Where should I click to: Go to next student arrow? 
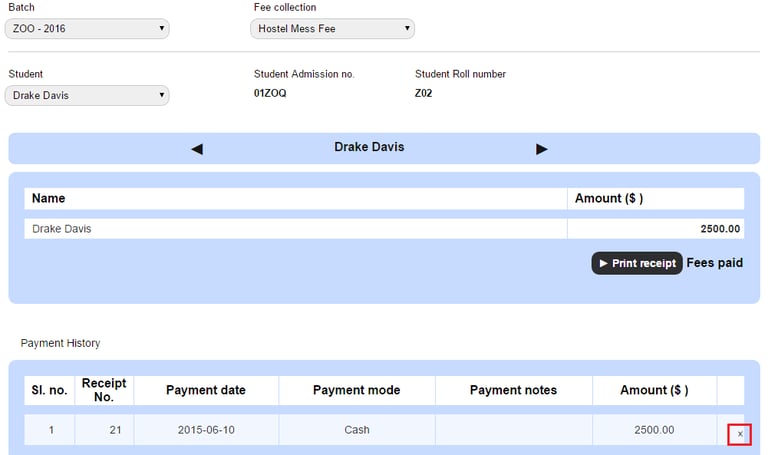coord(542,149)
